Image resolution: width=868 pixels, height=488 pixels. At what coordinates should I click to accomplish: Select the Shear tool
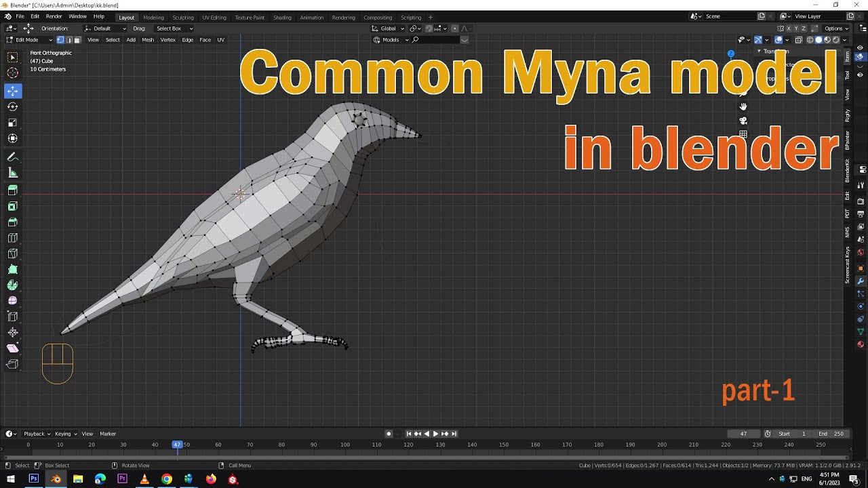12,348
